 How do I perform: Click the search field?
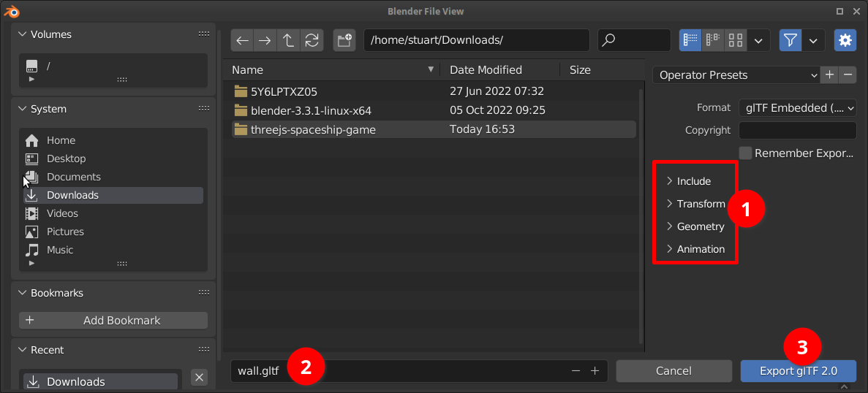634,40
